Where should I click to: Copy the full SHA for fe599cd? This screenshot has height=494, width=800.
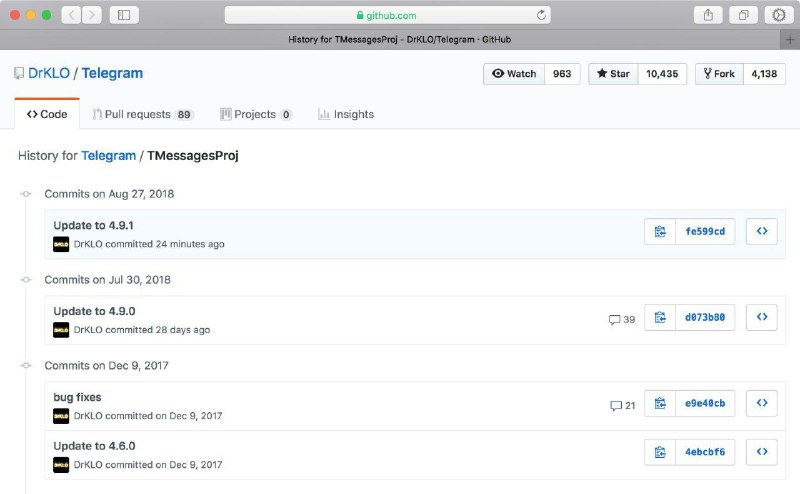click(x=660, y=231)
